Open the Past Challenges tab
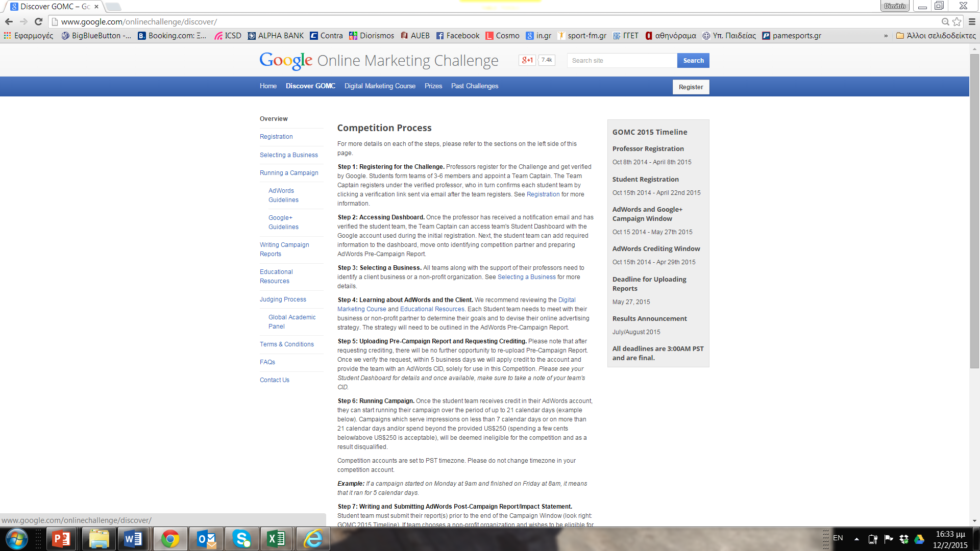Viewport: 980px width, 551px height. (x=475, y=86)
